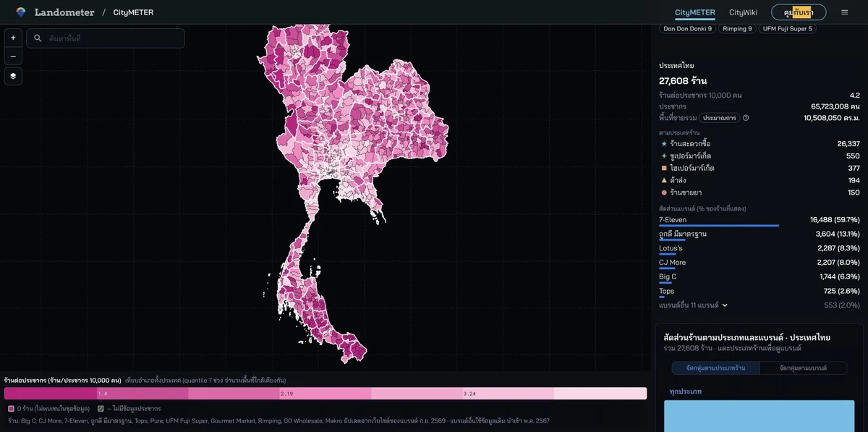
Task: Open the map layers control
Action: coord(13,76)
